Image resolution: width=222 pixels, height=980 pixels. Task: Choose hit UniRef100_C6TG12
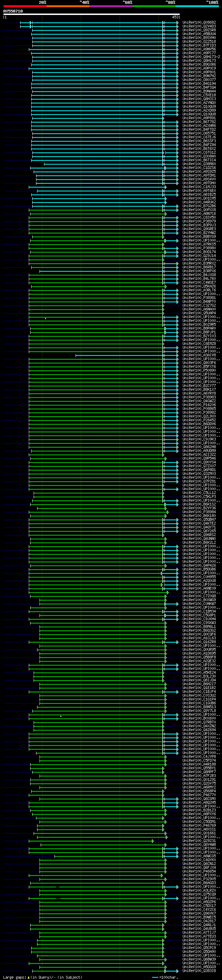tap(199, 153)
